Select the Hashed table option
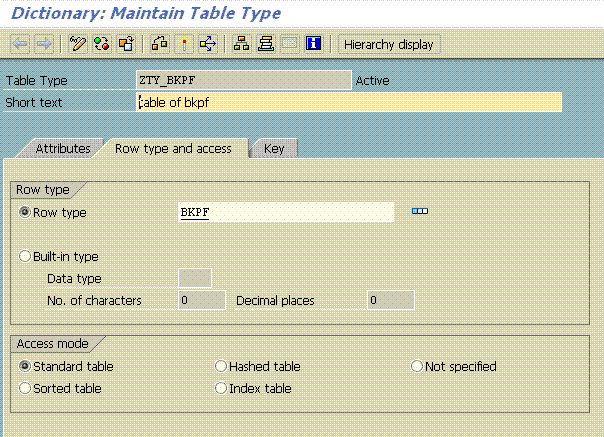 pyautogui.click(x=222, y=367)
